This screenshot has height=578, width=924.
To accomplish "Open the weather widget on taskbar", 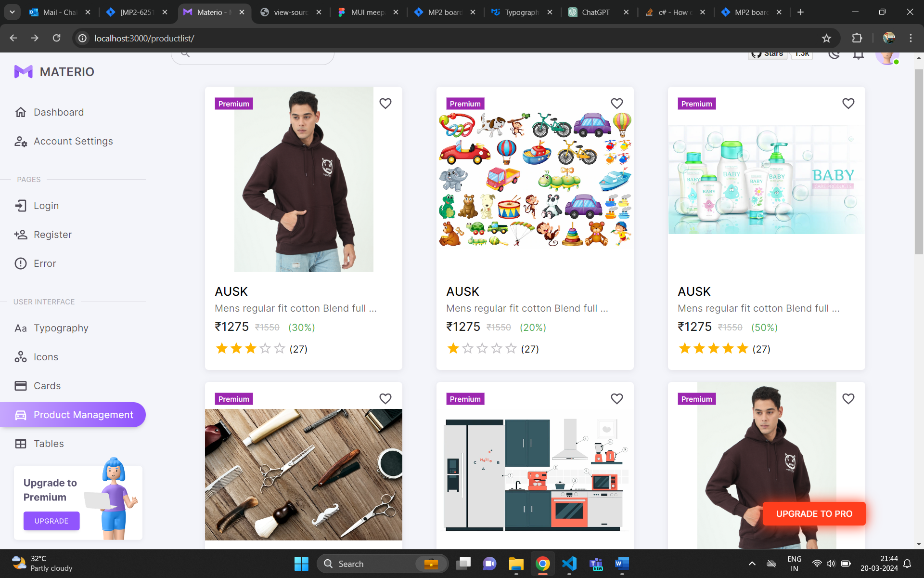I will [x=42, y=564].
